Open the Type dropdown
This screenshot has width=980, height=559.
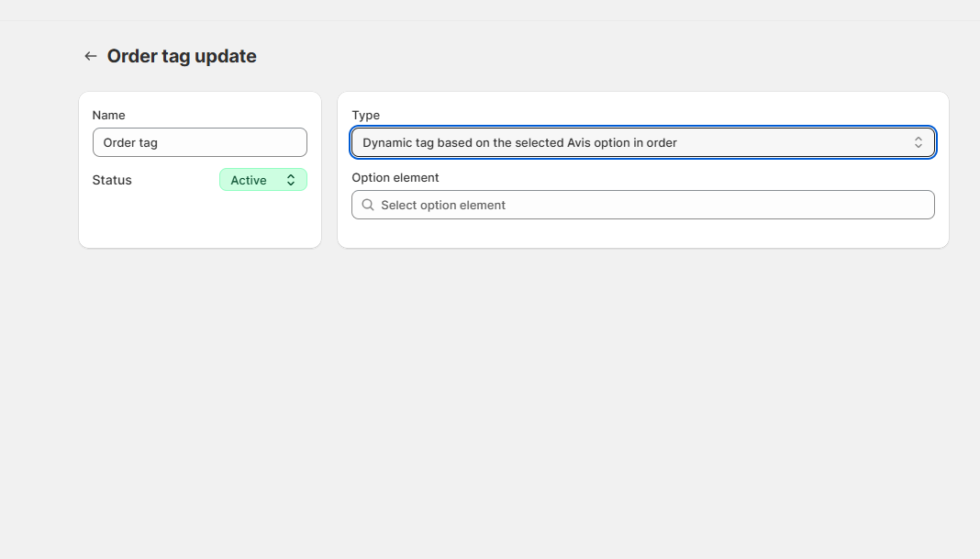642,142
